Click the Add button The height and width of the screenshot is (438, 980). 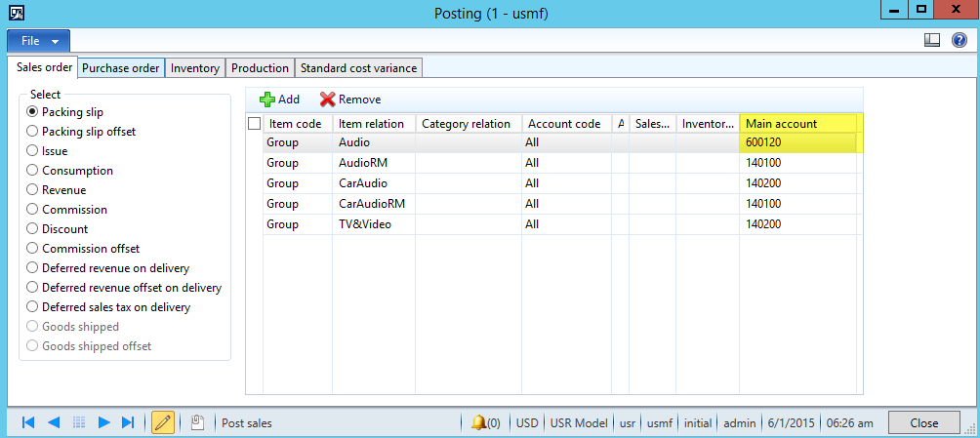(279, 100)
